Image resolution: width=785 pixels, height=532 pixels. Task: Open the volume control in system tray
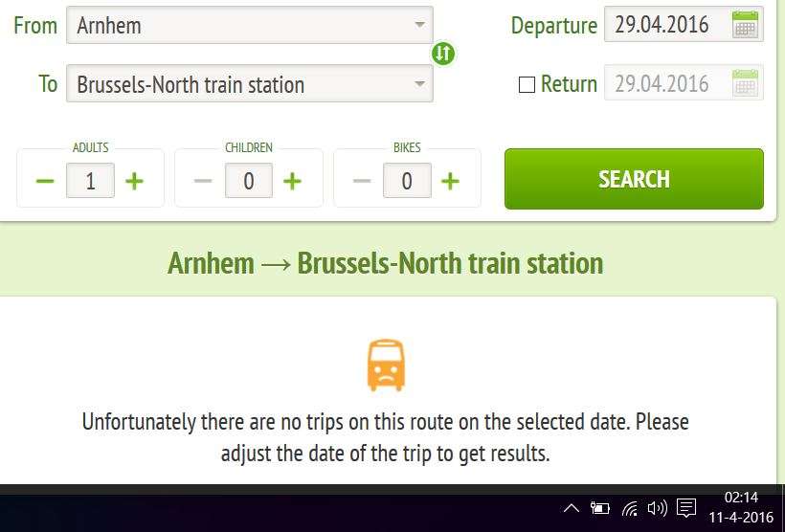pyautogui.click(x=658, y=509)
